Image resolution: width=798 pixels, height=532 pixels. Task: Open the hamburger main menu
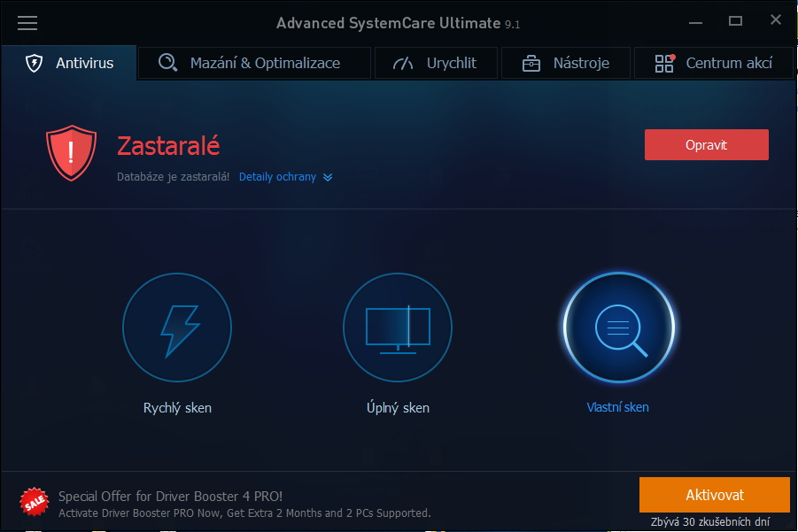click(x=27, y=23)
